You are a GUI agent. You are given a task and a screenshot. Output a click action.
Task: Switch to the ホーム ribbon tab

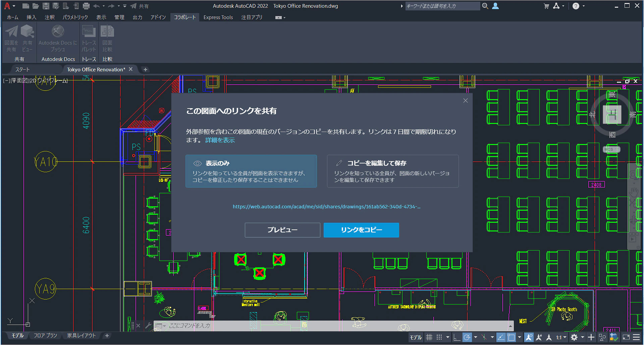pyautogui.click(x=12, y=17)
